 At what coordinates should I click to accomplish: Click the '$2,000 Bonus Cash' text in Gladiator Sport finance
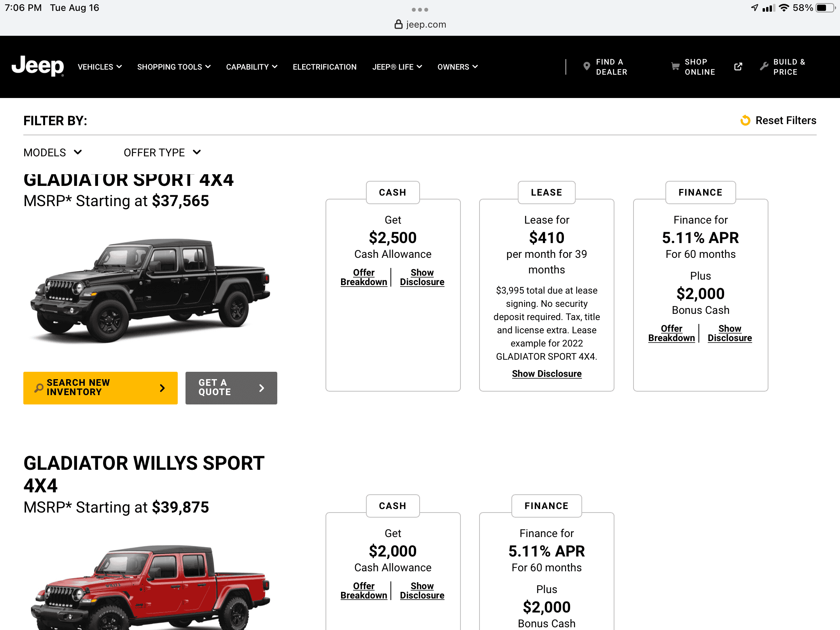[x=700, y=301]
